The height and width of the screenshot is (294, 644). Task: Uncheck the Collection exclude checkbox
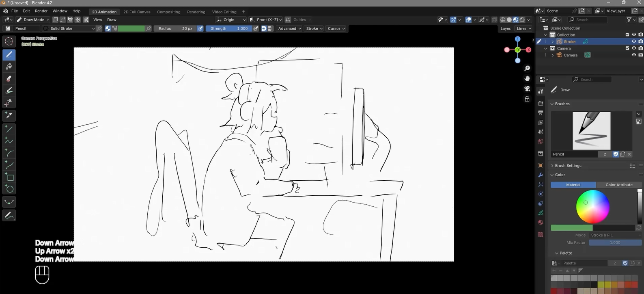[x=627, y=35]
